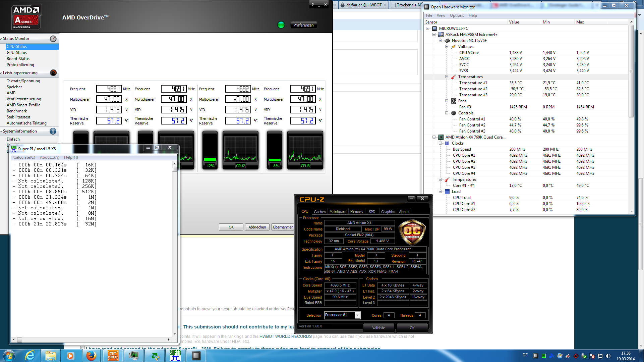Click the OK button in CPU-Z
Viewport: 644px width, 362px height.
(412, 328)
